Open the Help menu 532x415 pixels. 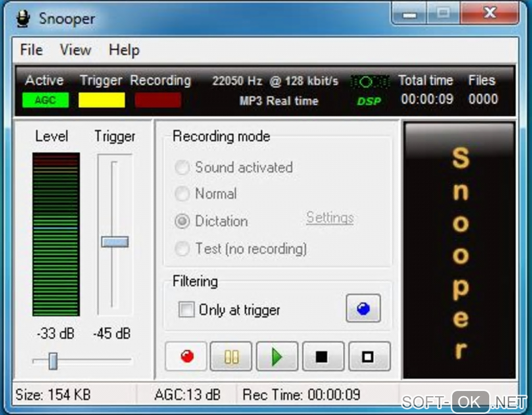tap(124, 51)
